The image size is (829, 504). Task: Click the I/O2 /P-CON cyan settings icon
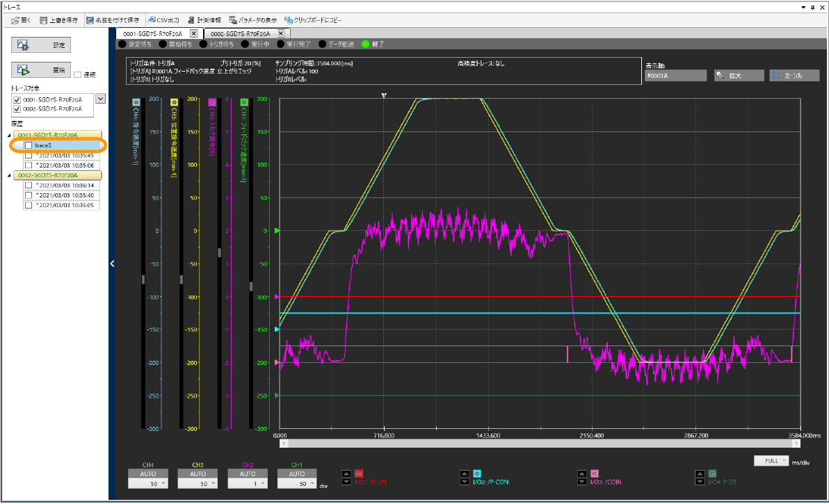477,473
